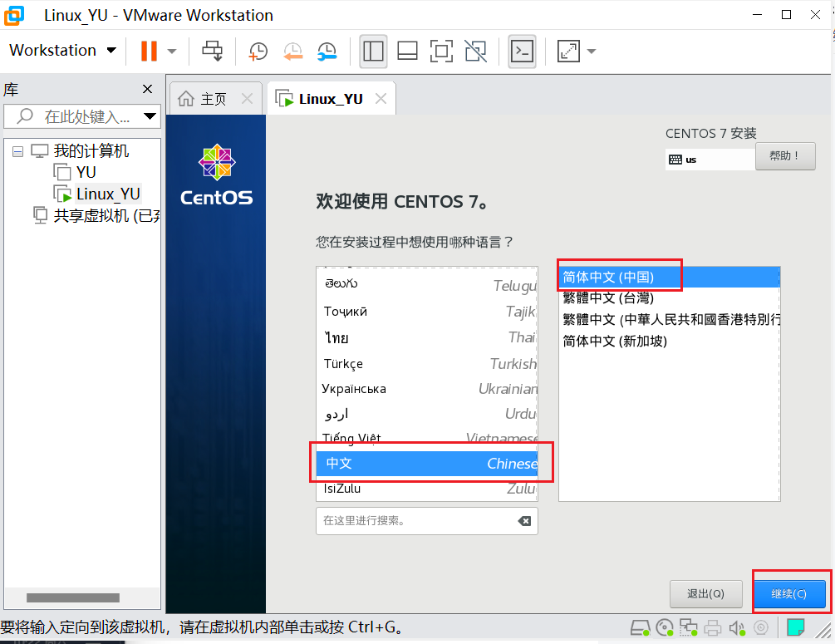Select Thai language

(427, 337)
